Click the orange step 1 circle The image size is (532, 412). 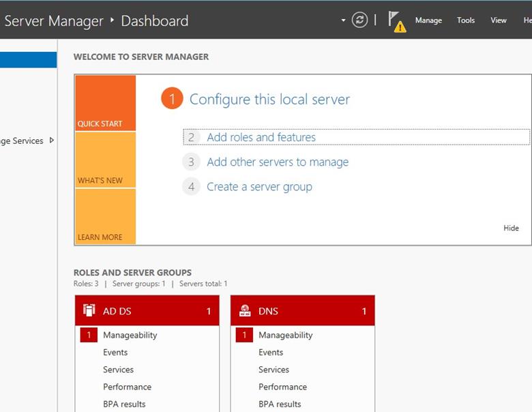coord(172,98)
